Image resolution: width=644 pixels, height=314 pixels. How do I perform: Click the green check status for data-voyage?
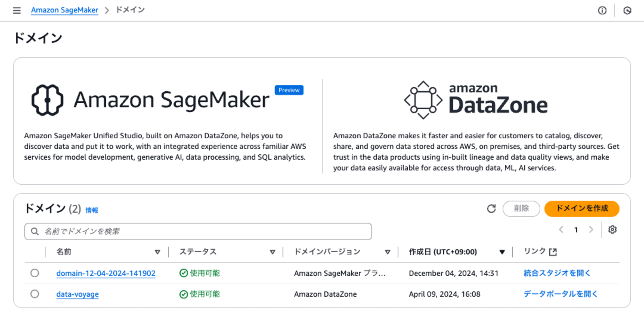pos(184,294)
